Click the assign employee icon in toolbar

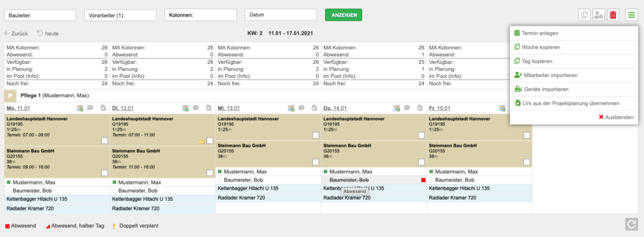tap(599, 16)
